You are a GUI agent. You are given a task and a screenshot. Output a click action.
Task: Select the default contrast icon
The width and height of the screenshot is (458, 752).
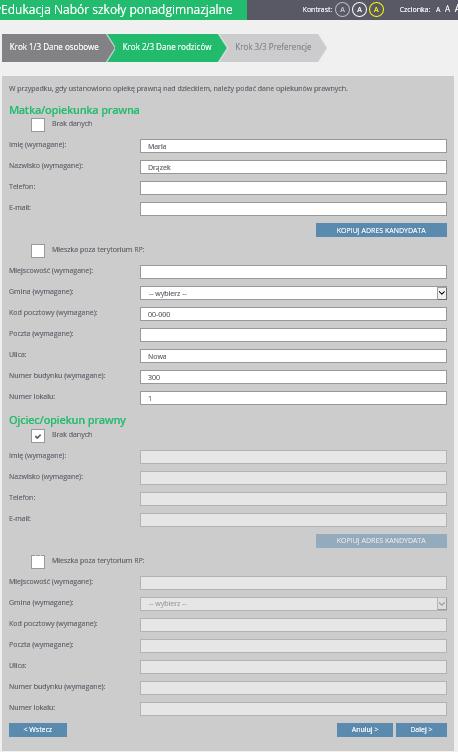coord(342,10)
